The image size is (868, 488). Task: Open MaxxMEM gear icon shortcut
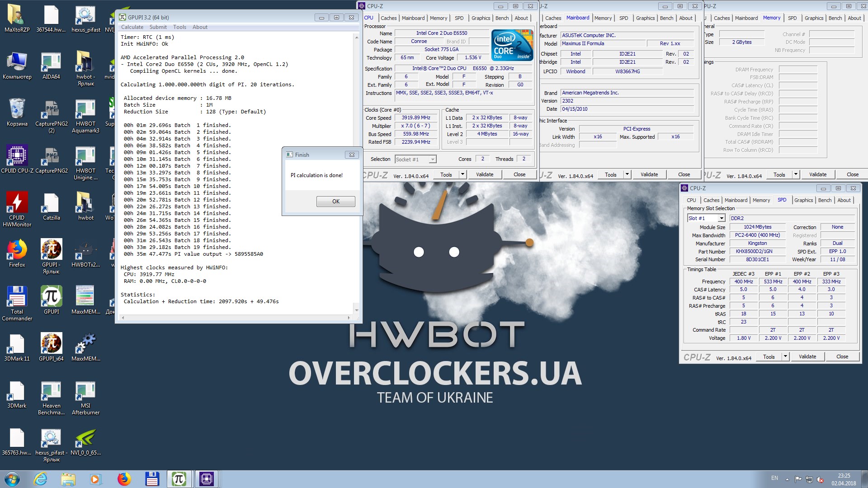pos(85,347)
